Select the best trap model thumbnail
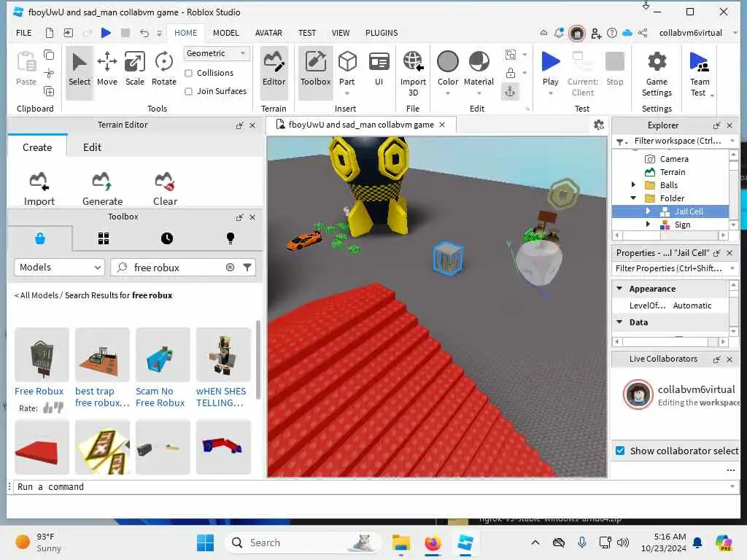 click(x=102, y=354)
